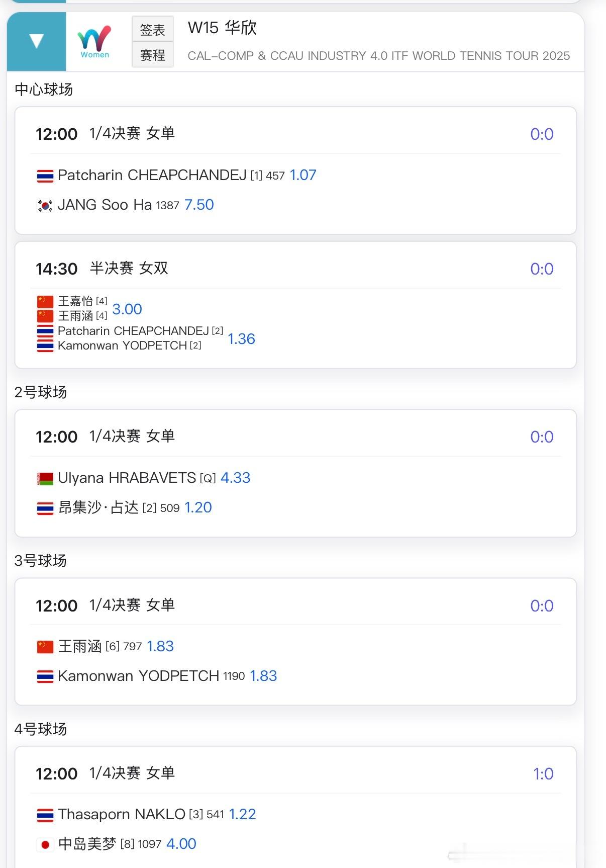Select odds 1.07 for Patcharin CHEAPCHANDEJ
Viewport: 606px width, 868px height.
coord(303,175)
